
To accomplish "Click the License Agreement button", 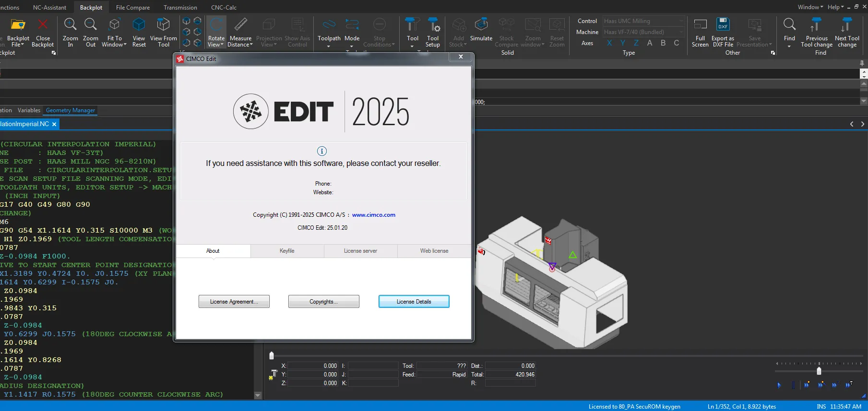I will (234, 302).
